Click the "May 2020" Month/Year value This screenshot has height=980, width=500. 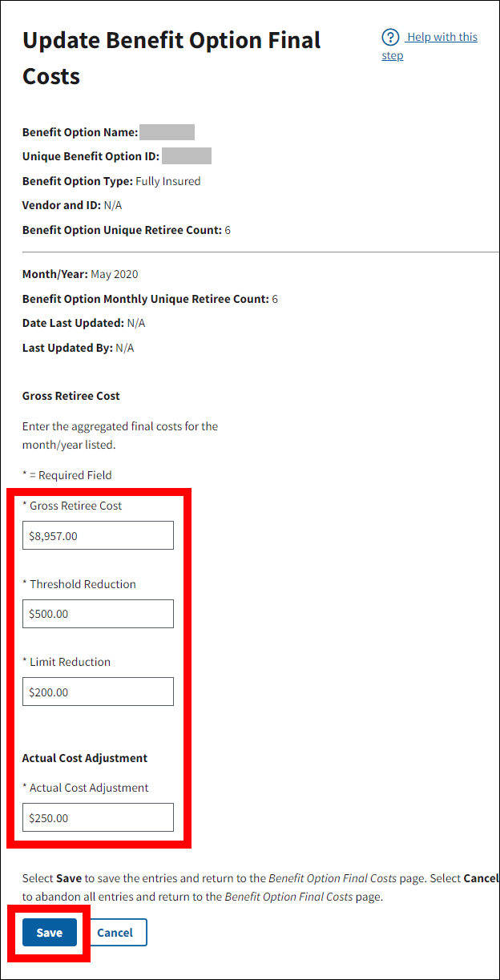coord(115,274)
